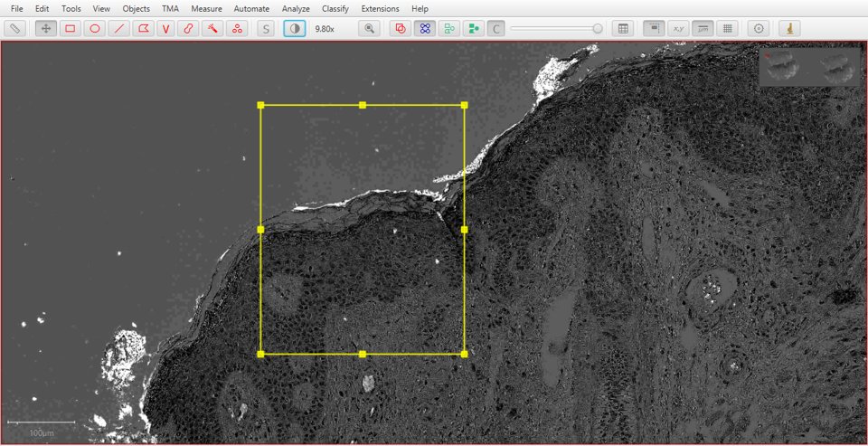Toggle fill detections button
Image resolution: width=868 pixels, height=446 pixels.
(474, 28)
